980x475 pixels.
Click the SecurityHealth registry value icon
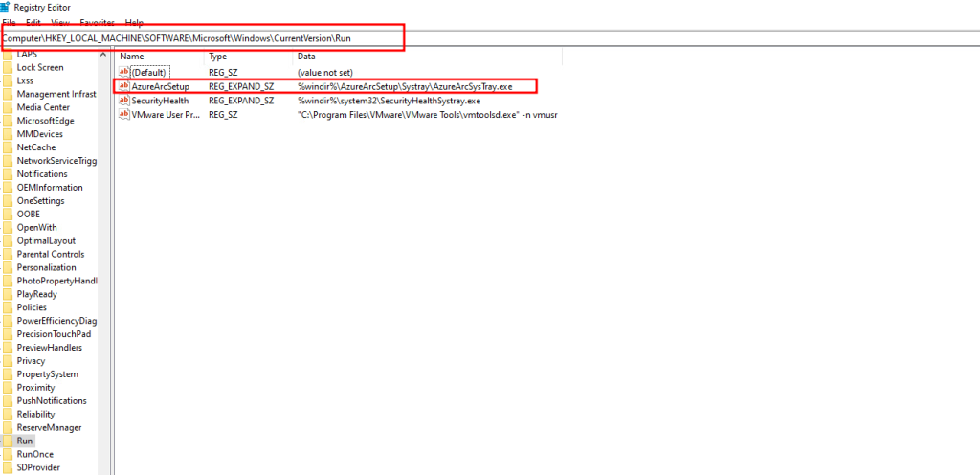[123, 101]
